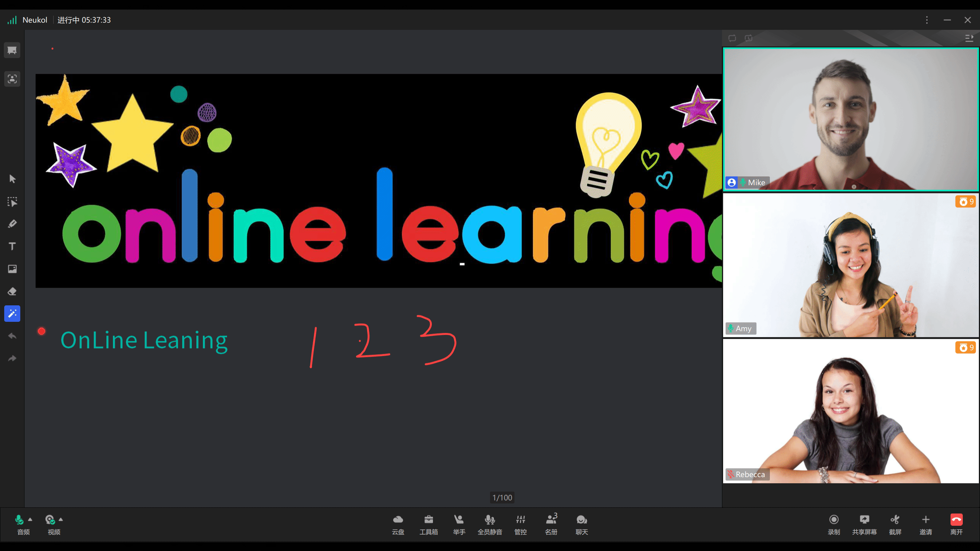Viewport: 980px width, 551px height.
Task: Select Amy's video tile
Action: [851, 265]
